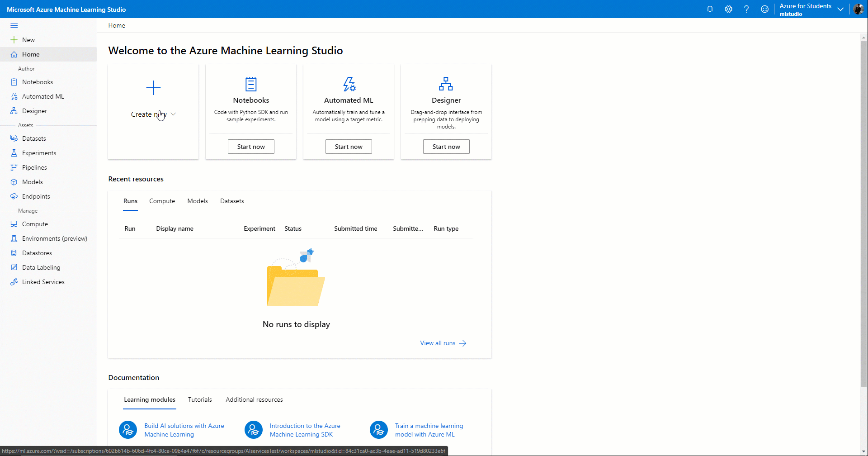Screen dimensions: 868x456
Task: Click the Display name column header
Action: (175, 228)
